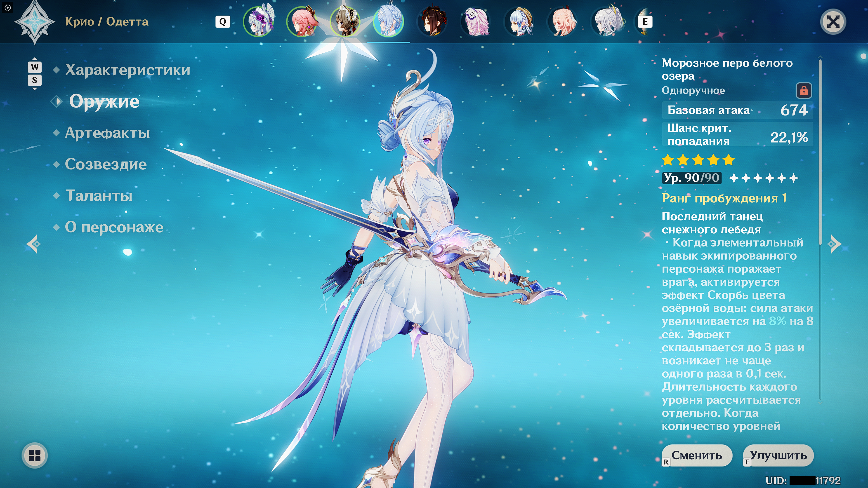This screenshot has width=868, height=488.
Task: Click the Ранг пробуждения 1 label
Action: [724, 198]
